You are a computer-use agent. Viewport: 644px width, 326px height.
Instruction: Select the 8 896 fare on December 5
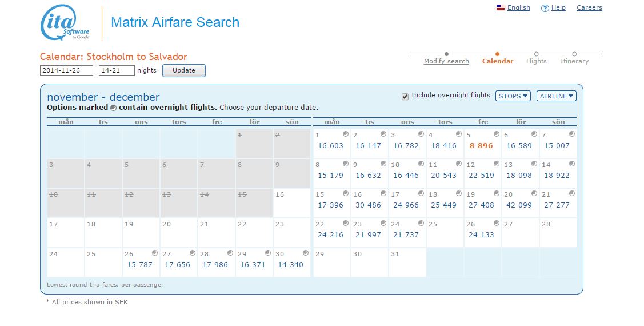[x=481, y=146]
